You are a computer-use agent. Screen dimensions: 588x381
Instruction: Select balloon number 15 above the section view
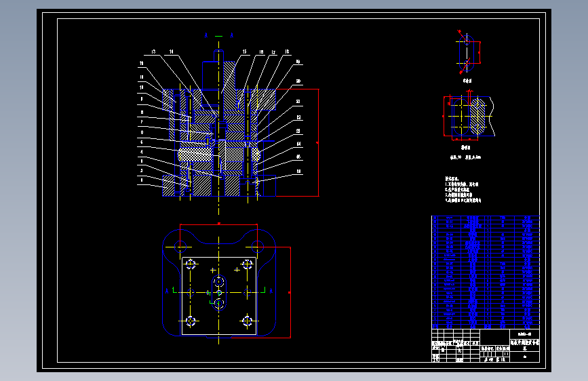[245, 52]
